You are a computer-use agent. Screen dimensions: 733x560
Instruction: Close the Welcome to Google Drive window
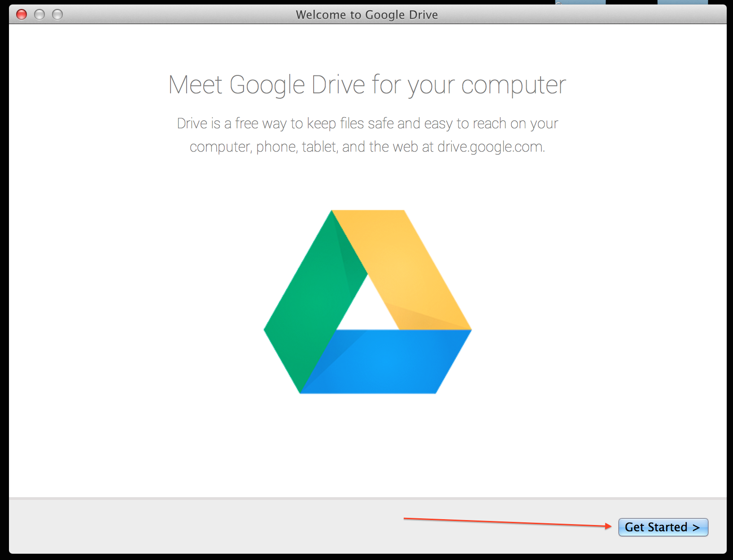point(22,15)
